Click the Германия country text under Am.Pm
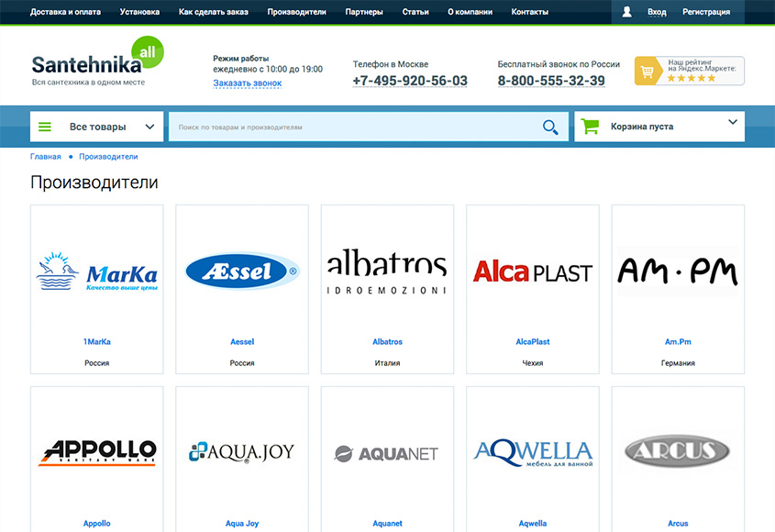This screenshot has width=775, height=532. point(678,363)
